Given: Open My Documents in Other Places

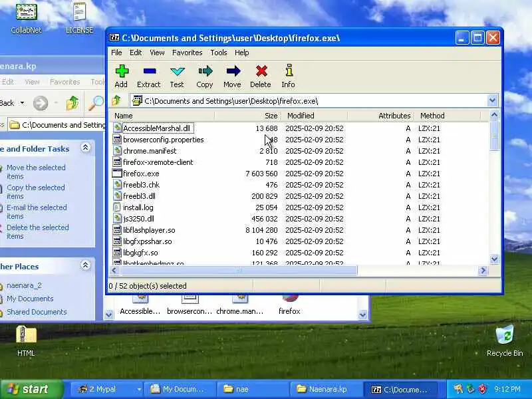Looking at the screenshot, I should click(30, 299).
